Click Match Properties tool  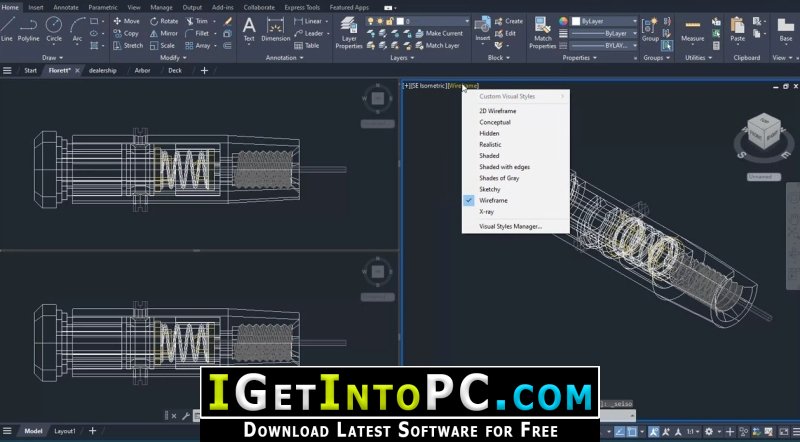click(x=542, y=33)
